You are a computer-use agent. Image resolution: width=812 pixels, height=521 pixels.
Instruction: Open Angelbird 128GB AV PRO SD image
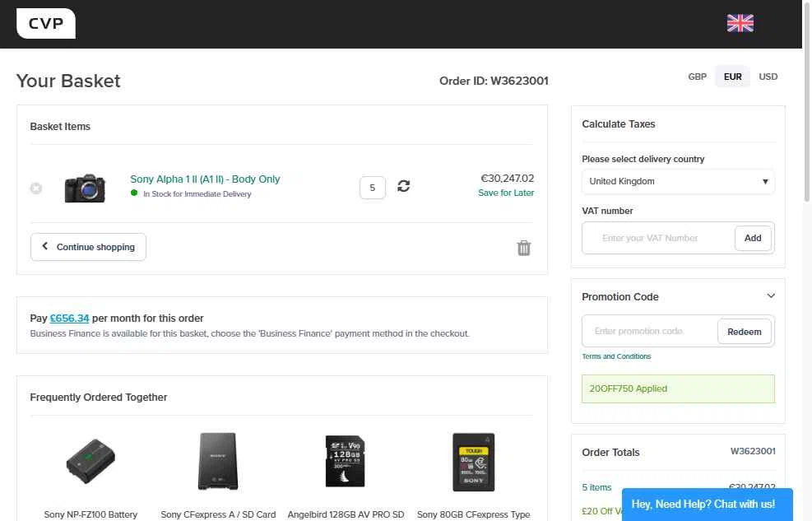click(346, 461)
